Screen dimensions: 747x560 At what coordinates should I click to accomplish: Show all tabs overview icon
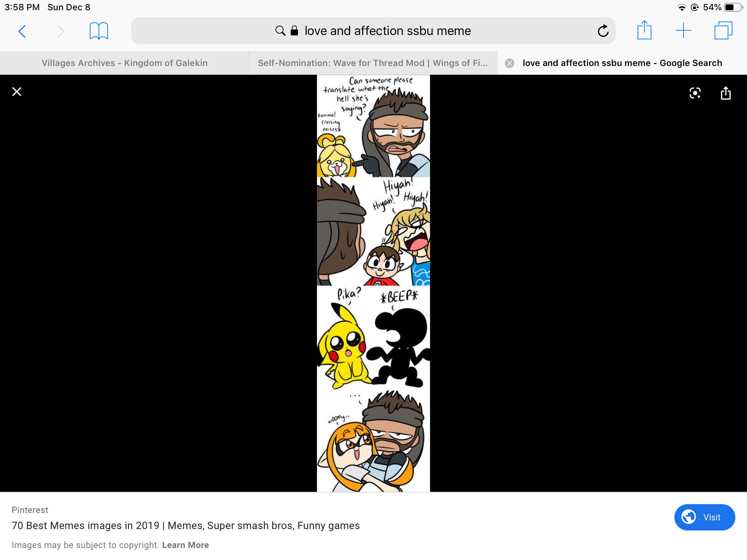pos(723,31)
